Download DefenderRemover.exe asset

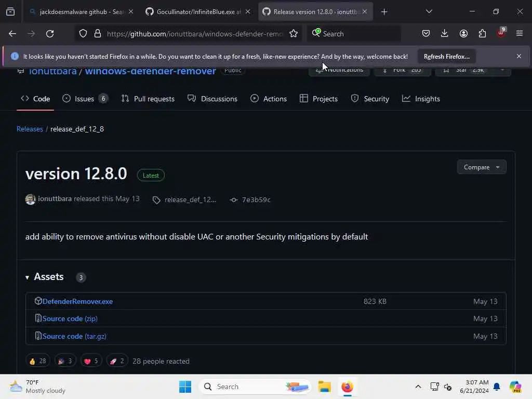click(x=77, y=301)
